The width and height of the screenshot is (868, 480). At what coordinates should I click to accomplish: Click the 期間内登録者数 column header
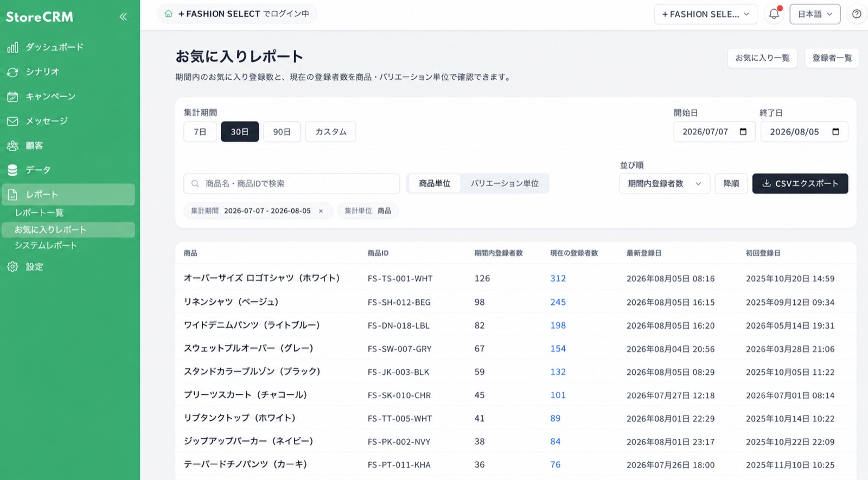tap(499, 253)
